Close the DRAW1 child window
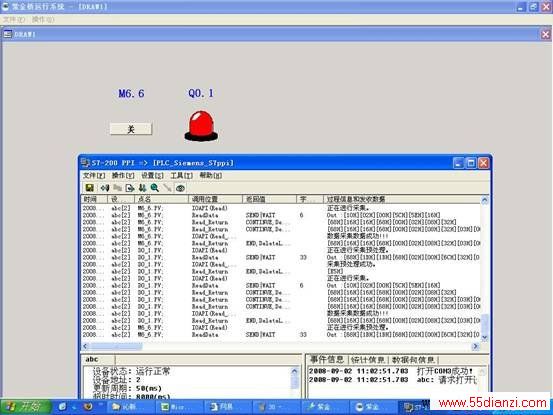 tap(545, 34)
